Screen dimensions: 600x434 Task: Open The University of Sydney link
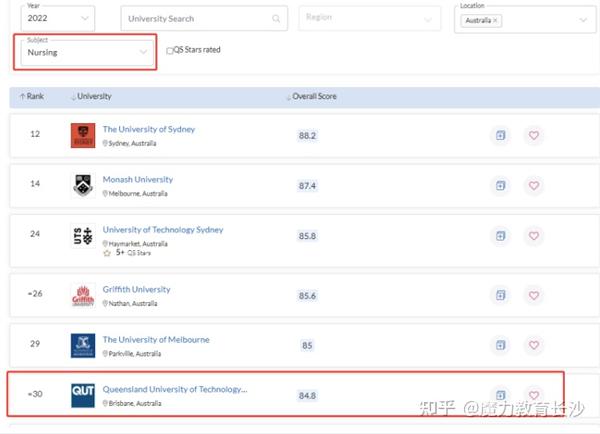click(149, 129)
